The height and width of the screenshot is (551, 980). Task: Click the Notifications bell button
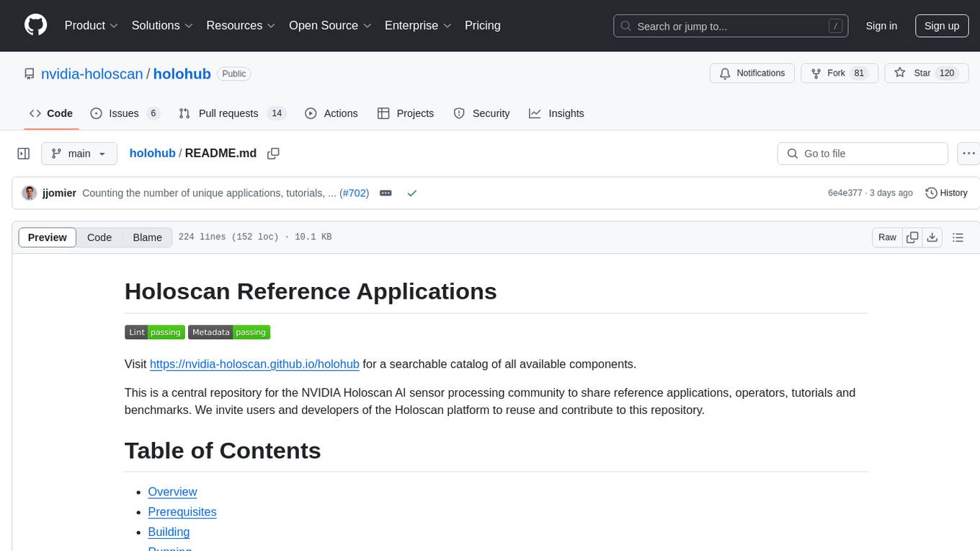pyautogui.click(x=752, y=73)
